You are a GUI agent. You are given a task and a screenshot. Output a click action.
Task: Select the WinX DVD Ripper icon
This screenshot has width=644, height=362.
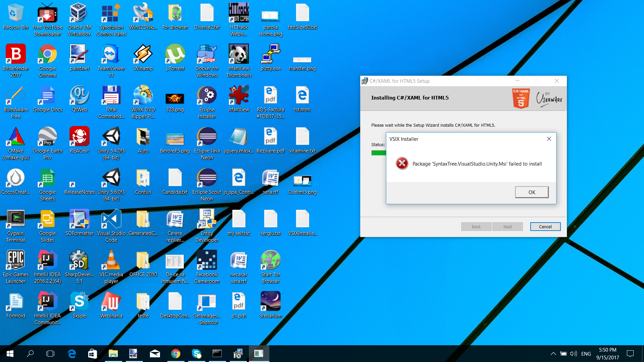pos(143,102)
